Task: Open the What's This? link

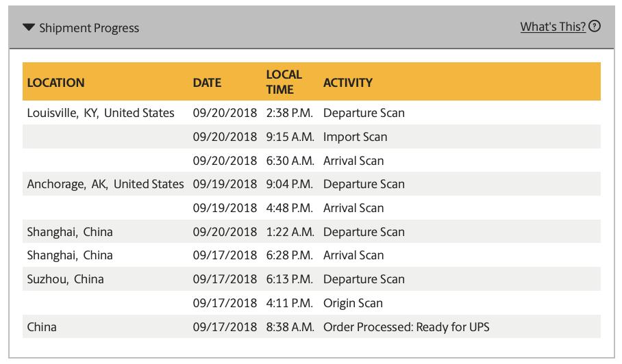Action: [552, 27]
